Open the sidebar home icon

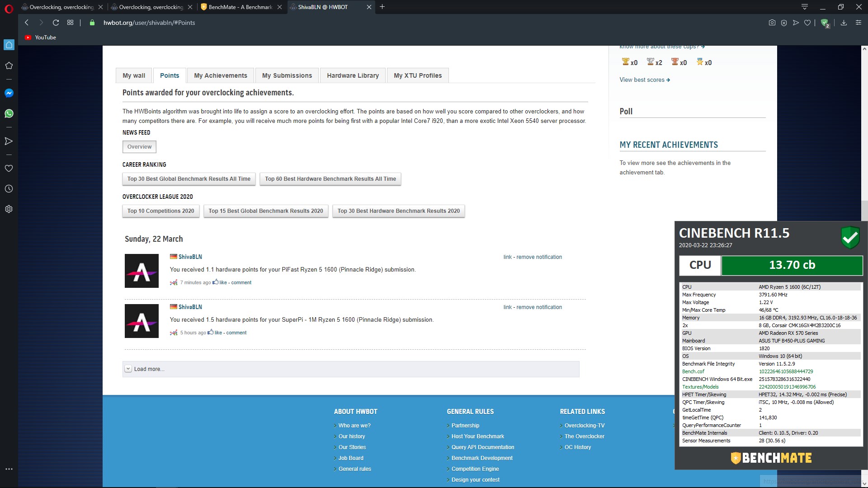(9, 45)
